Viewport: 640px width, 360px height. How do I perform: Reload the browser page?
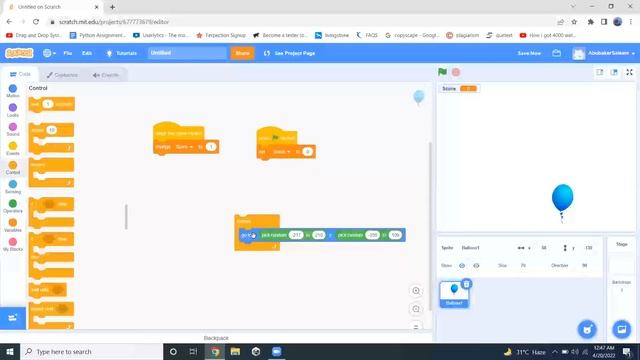click(36, 22)
